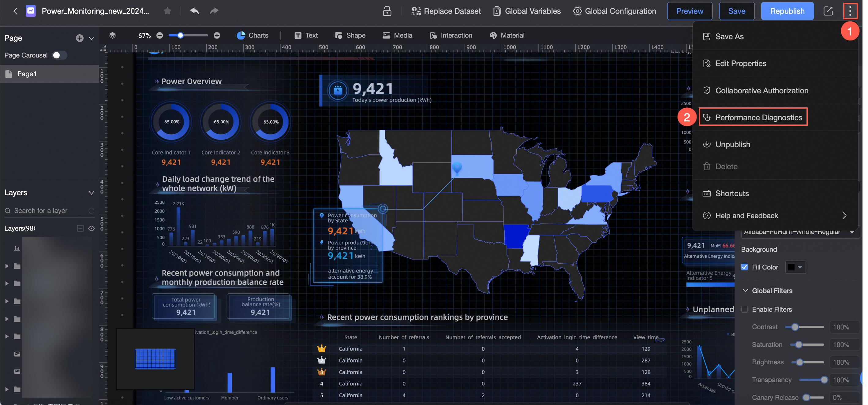Choose Save As from the menu
This screenshot has height=405, width=868.
pyautogui.click(x=775, y=36)
